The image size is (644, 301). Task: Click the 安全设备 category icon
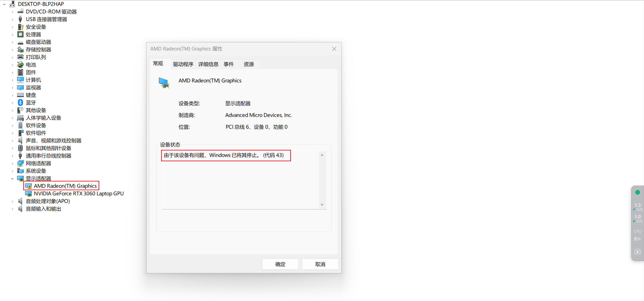(21, 27)
